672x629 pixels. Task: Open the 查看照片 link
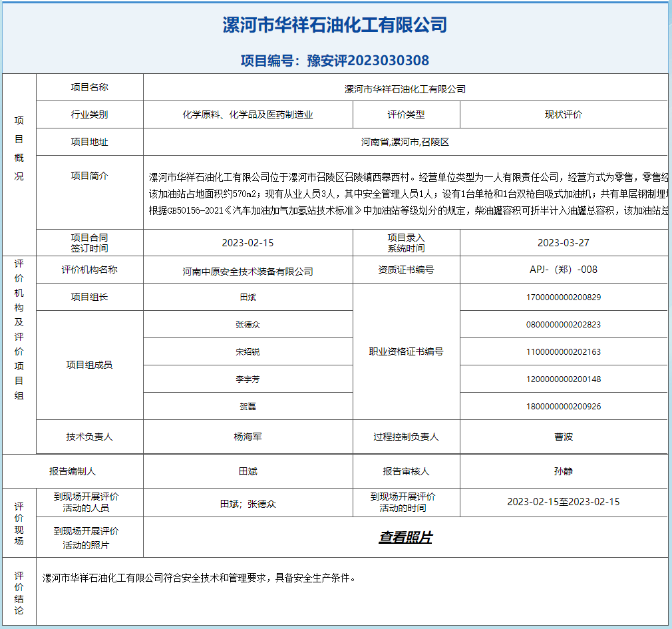point(405,537)
